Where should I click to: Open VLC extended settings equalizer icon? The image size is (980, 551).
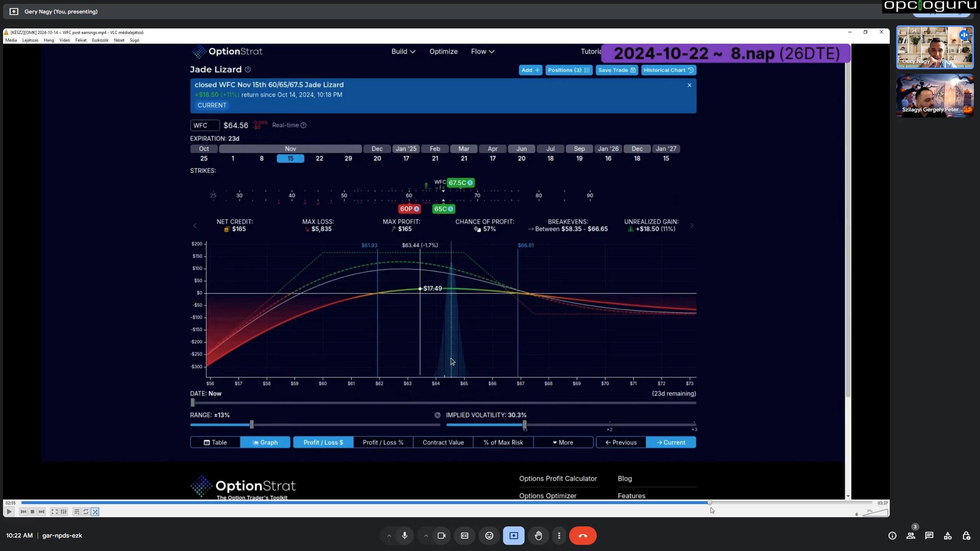pos(64,511)
